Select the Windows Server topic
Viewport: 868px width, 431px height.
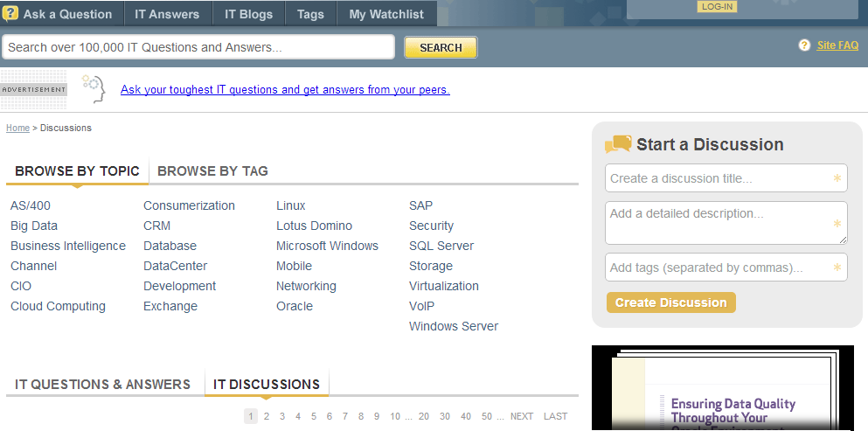(x=454, y=326)
